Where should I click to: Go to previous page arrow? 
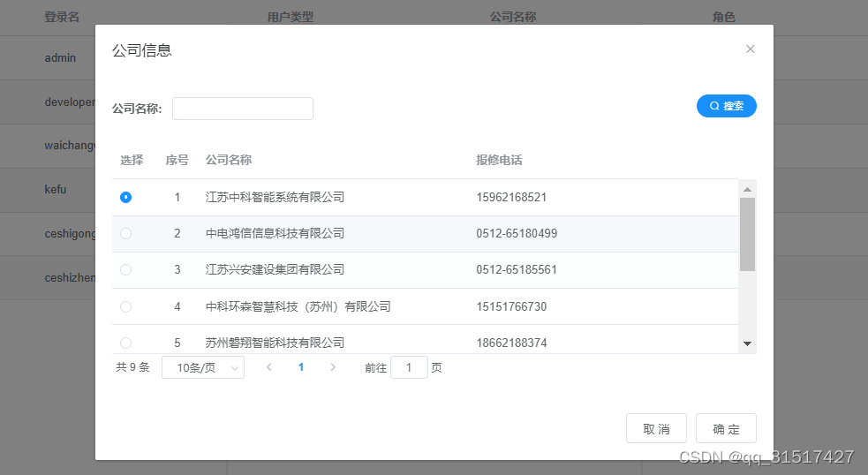(x=269, y=367)
